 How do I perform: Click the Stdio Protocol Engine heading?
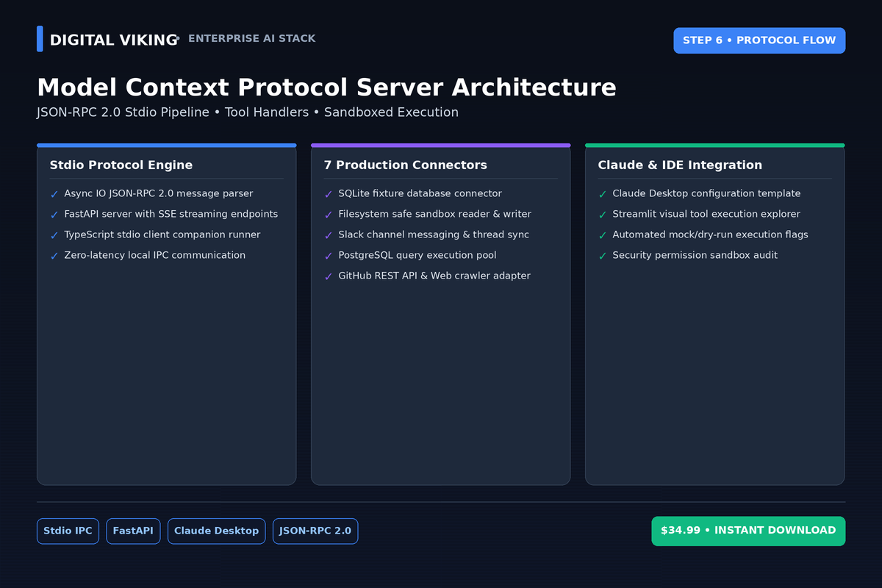[121, 165]
